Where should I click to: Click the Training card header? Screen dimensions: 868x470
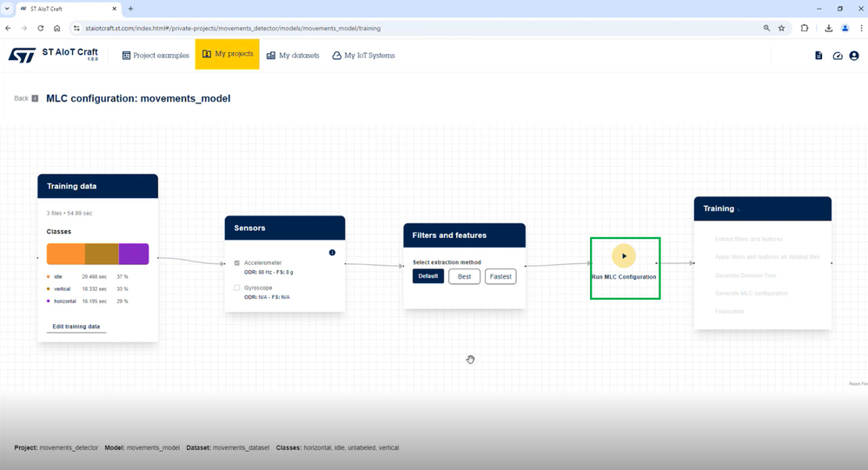[x=763, y=209]
